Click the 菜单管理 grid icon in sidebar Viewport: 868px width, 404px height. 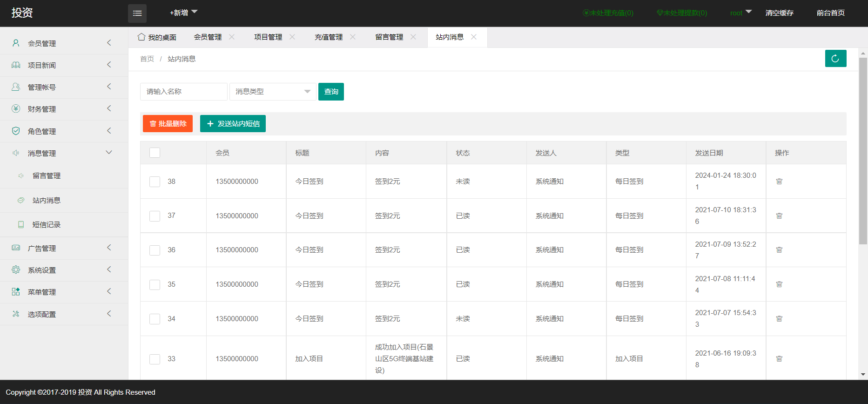(x=16, y=292)
